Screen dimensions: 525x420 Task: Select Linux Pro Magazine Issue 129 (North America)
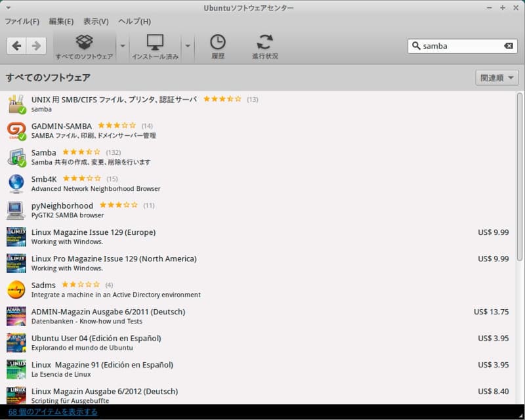point(114,259)
